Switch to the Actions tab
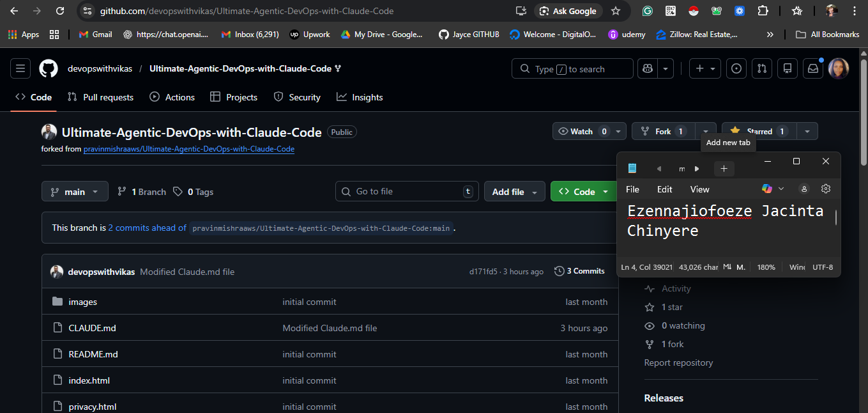 (172, 97)
